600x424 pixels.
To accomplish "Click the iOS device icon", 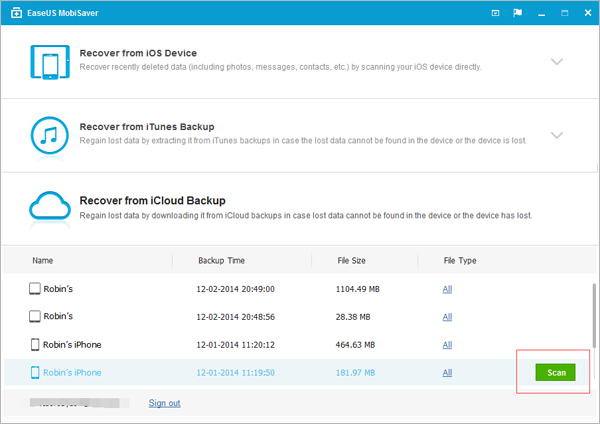I will (47, 64).
